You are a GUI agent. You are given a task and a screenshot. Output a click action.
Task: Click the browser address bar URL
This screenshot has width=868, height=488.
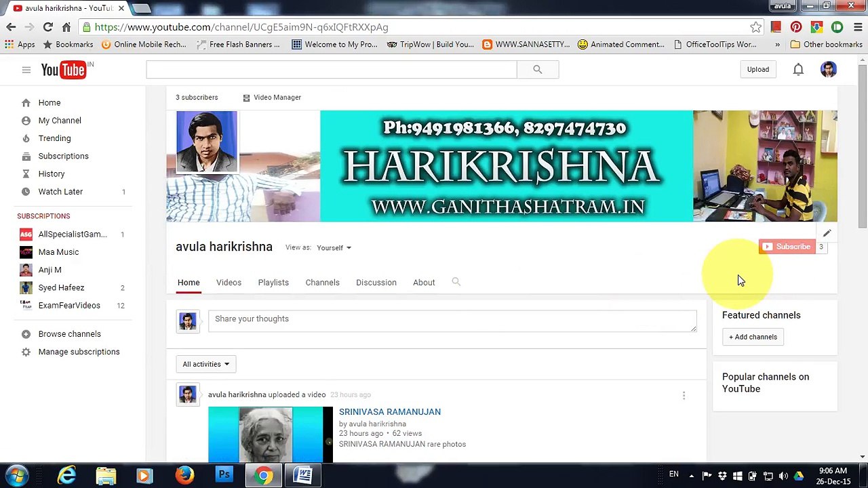tap(241, 27)
